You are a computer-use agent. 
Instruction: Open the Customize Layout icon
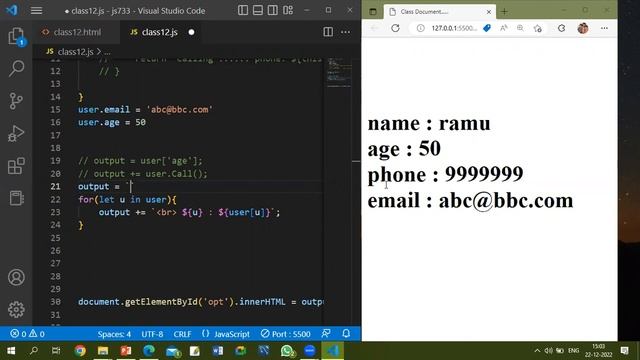point(288,10)
